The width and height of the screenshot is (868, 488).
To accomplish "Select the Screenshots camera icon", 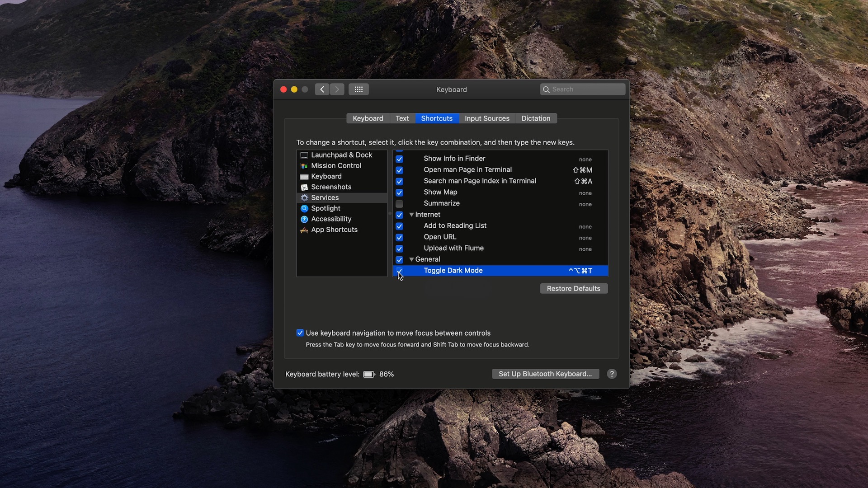I will [x=304, y=187].
